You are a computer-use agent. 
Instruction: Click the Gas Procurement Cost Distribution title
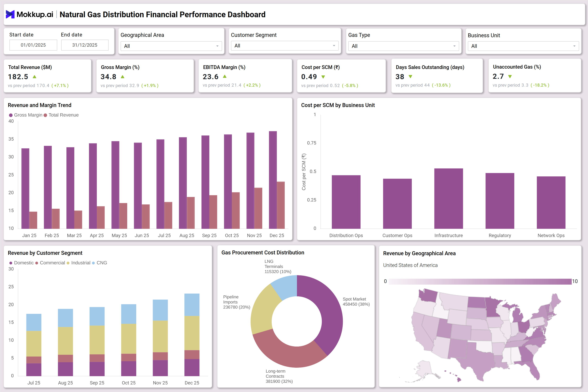[263, 252]
